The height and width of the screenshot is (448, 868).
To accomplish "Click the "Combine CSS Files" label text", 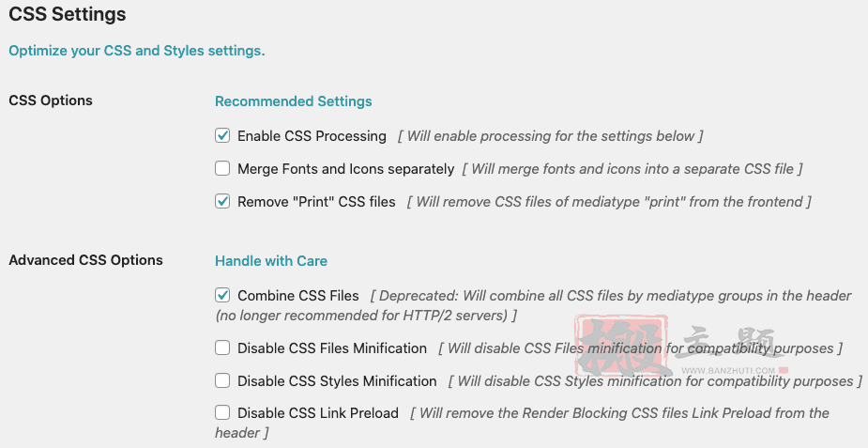I will 298,296.
